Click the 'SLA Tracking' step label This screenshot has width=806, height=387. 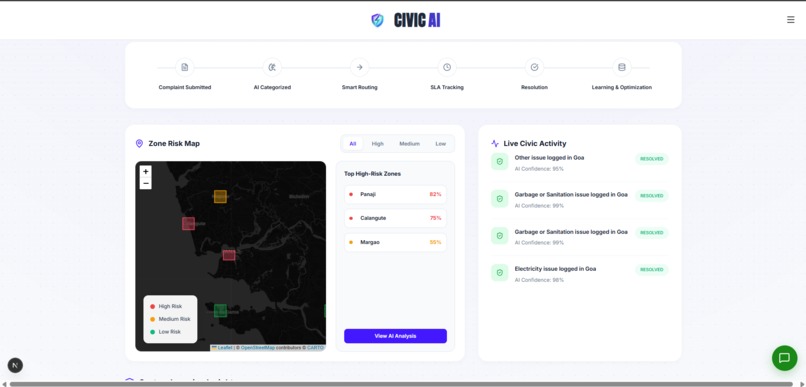point(447,87)
